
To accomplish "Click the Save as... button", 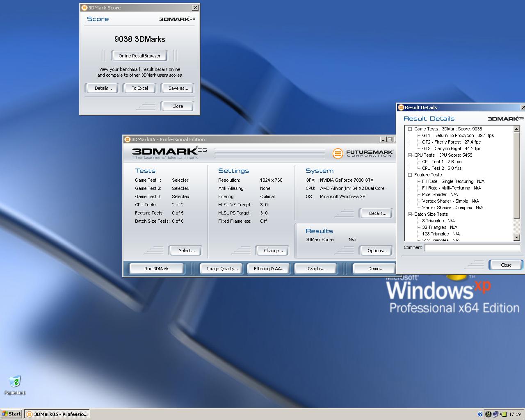I will (x=178, y=88).
